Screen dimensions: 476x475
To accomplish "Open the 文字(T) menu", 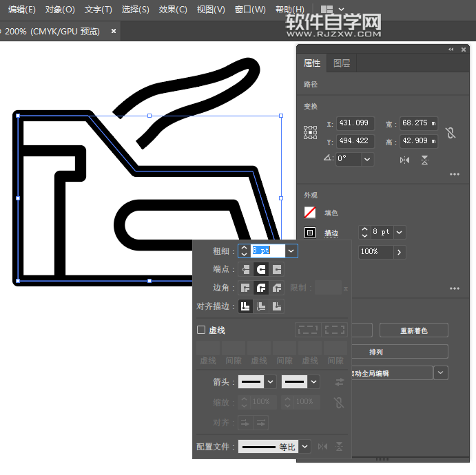I will tap(98, 10).
